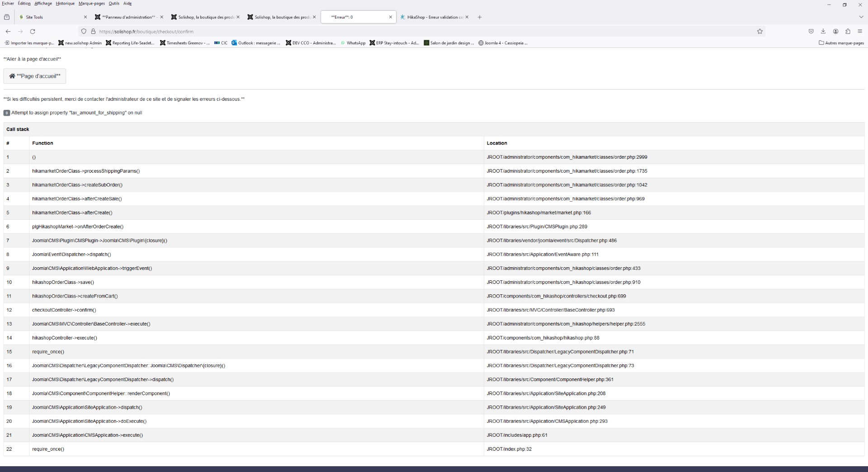Open the Historique menu
The height and width of the screenshot is (472, 868).
65,4
